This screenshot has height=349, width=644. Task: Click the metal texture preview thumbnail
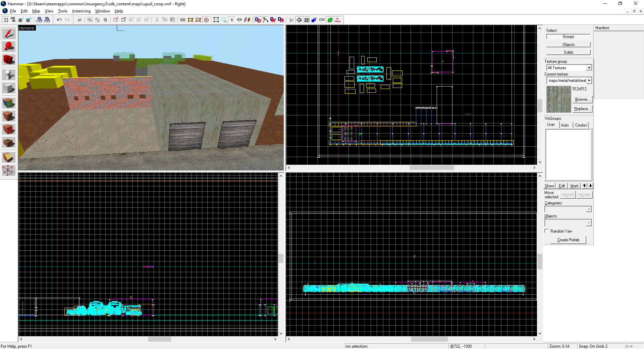[x=558, y=99]
